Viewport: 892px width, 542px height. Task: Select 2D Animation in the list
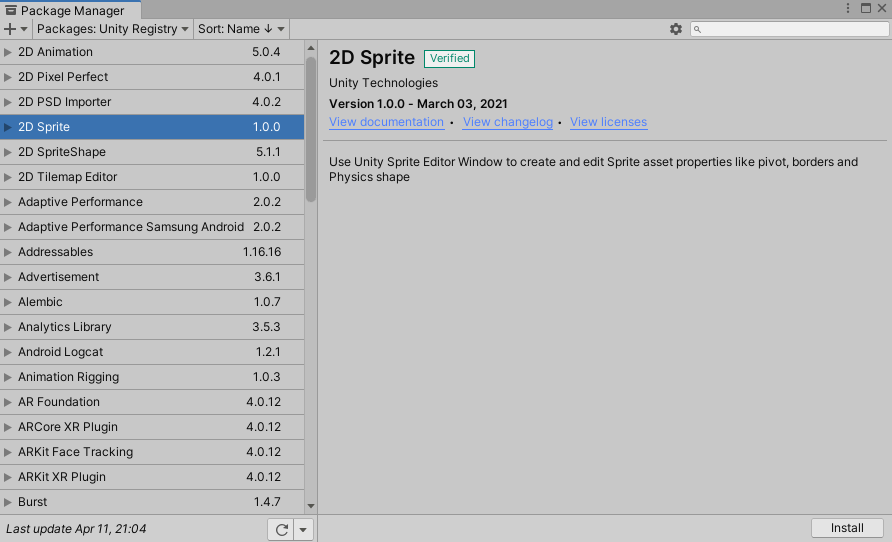(x=152, y=52)
